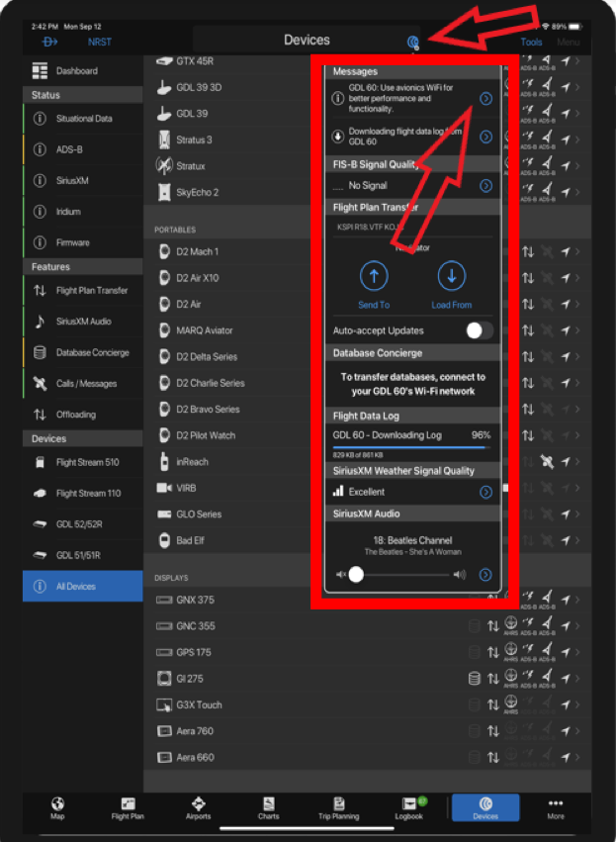Tap the G3X Touch AHRS icon
616x842 pixels.
tap(511, 703)
